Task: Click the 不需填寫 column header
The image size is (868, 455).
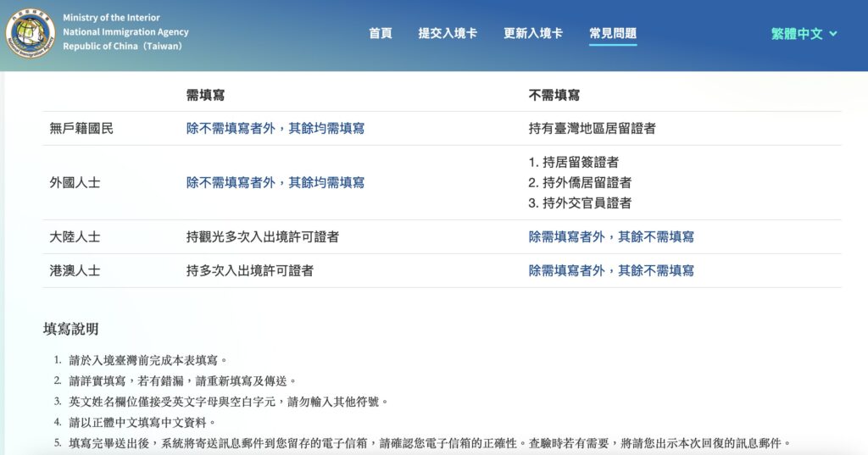Action: coord(554,95)
